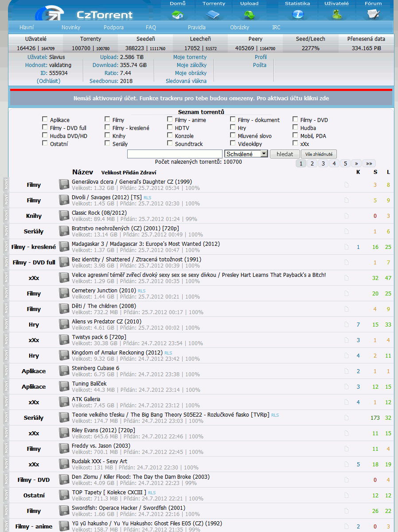Download floppy icon for Divoši / Savages

point(64,200)
